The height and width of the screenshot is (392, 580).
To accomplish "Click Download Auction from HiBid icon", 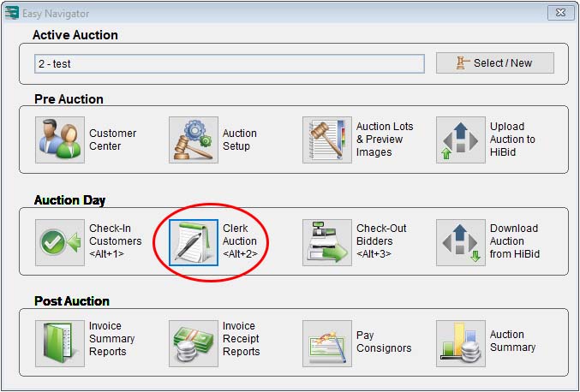I will tap(461, 242).
